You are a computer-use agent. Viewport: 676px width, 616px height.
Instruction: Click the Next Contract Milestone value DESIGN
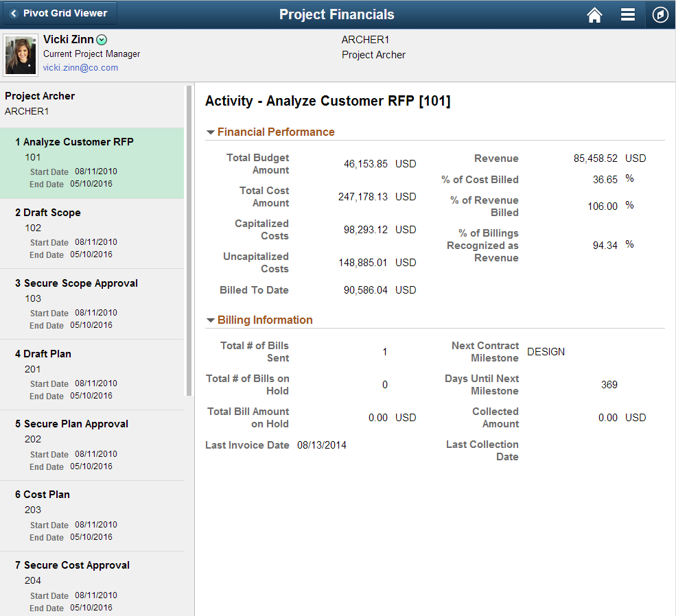coord(546,351)
